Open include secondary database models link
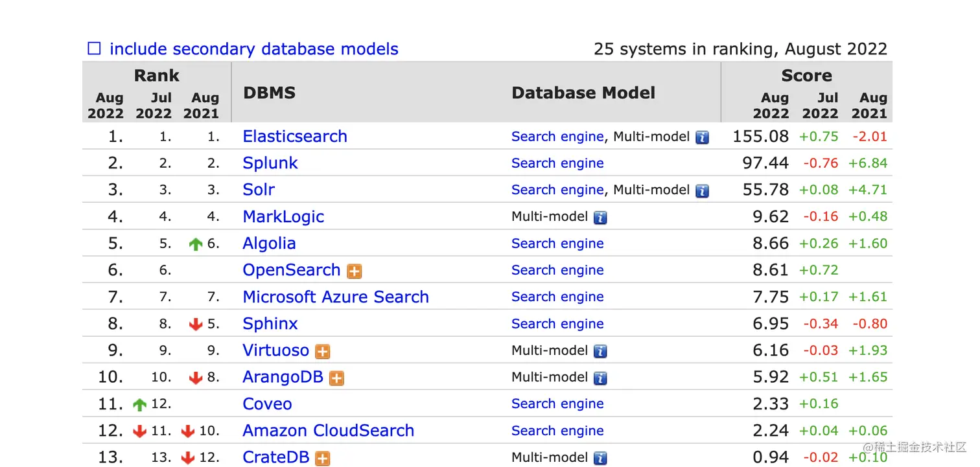Screen dimensions: 980x467 point(253,49)
